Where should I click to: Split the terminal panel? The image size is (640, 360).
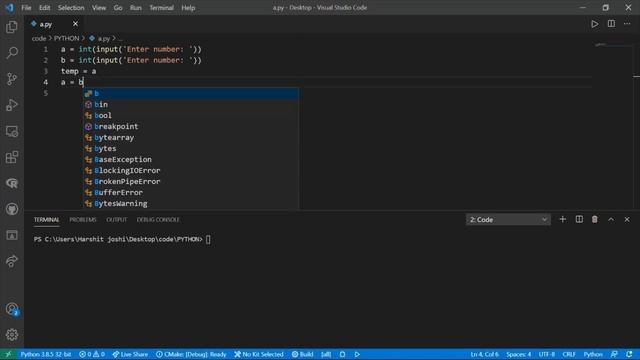579,220
